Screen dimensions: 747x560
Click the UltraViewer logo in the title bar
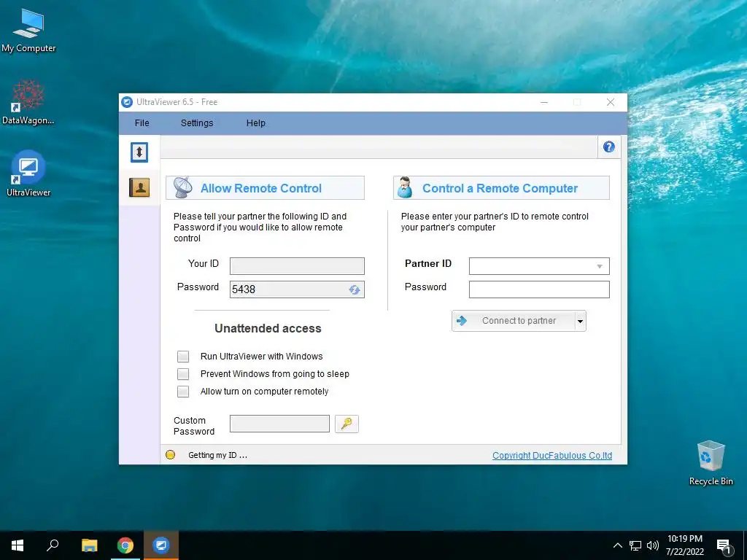[x=127, y=102]
